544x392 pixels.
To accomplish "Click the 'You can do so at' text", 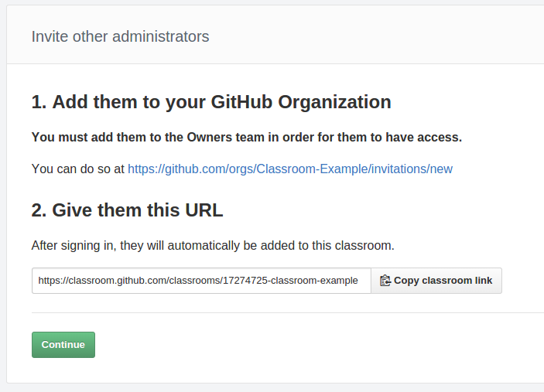I will [x=78, y=169].
